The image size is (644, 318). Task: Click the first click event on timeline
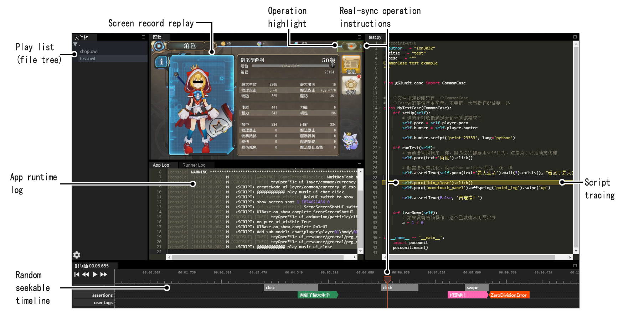coord(291,287)
